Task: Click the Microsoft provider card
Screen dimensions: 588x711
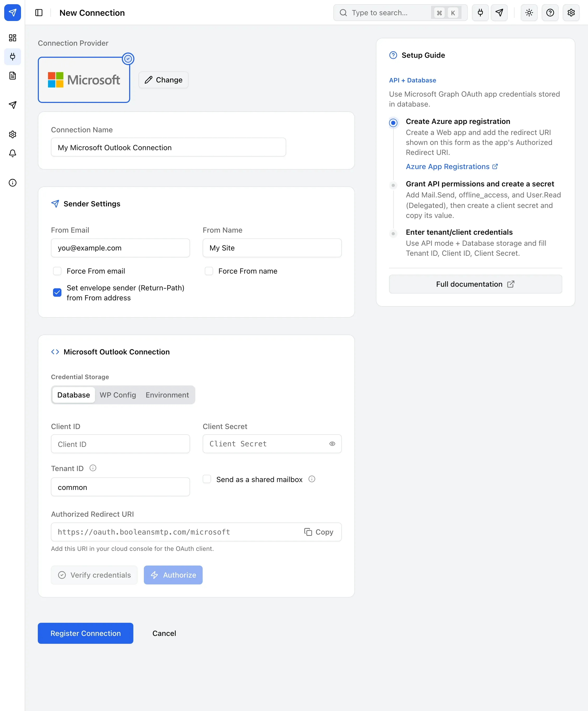Action: point(84,80)
